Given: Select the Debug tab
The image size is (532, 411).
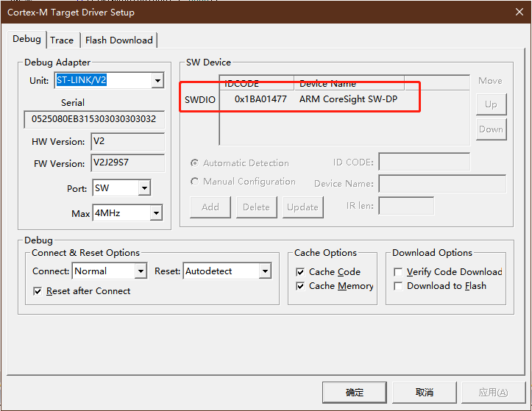Looking at the screenshot, I should click(x=26, y=39).
